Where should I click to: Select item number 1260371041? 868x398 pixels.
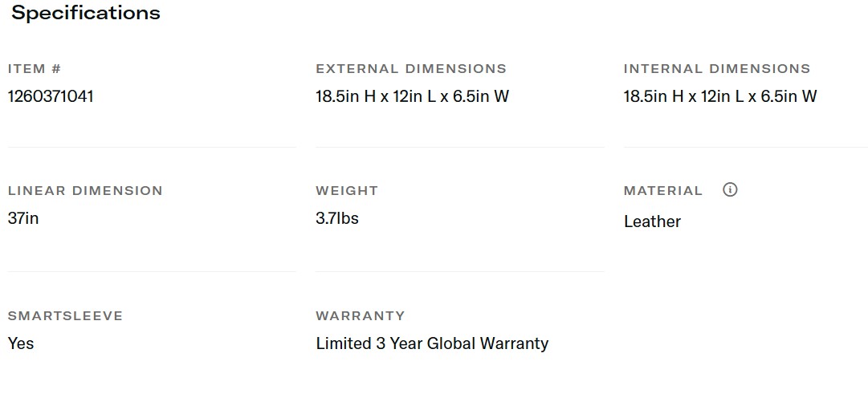(51, 96)
